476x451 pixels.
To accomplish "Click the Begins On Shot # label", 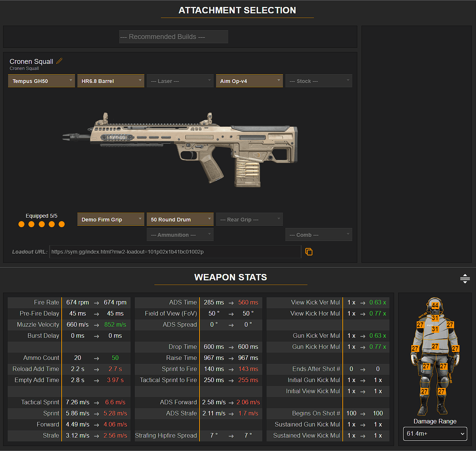I will 316,413.
